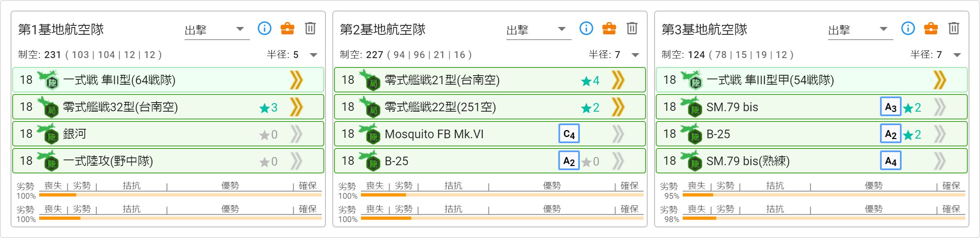
Task: Click A3 badge on SM.79 bis
Action: pyautogui.click(x=891, y=107)
